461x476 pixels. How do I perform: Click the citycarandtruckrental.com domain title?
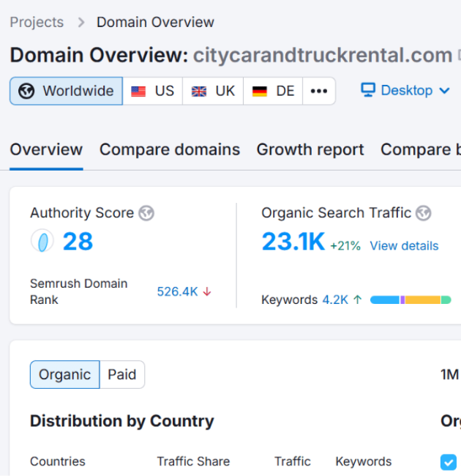pyautogui.click(x=323, y=55)
